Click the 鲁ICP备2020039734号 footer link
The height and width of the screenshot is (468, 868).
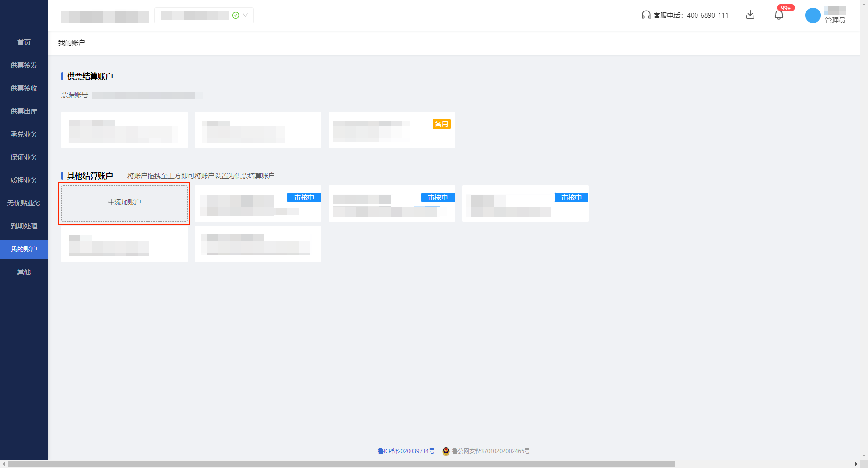406,451
